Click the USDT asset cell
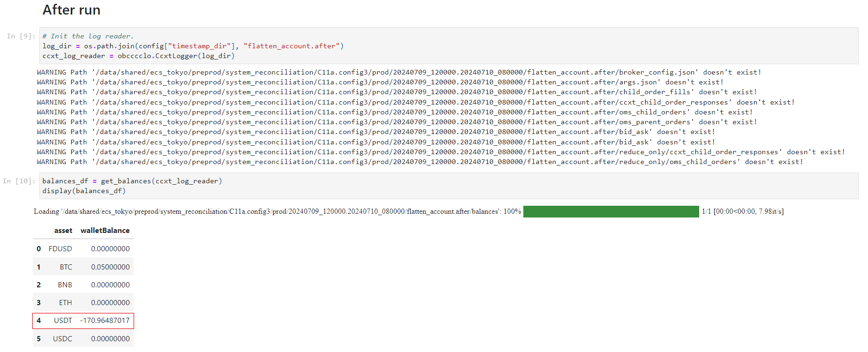The height and width of the screenshot is (352, 868). [63, 321]
